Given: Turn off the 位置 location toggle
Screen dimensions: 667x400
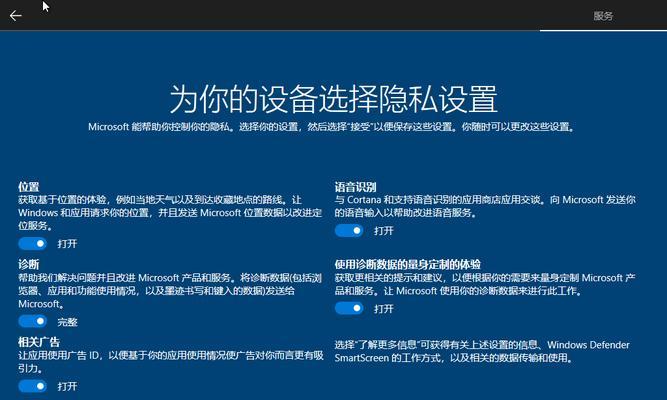Looking at the screenshot, I should (33, 243).
